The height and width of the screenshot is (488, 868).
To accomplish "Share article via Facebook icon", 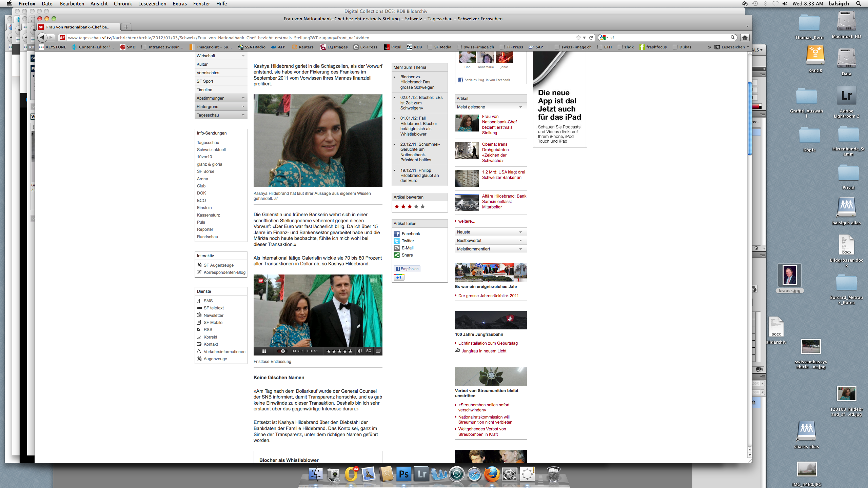I will click(x=396, y=234).
